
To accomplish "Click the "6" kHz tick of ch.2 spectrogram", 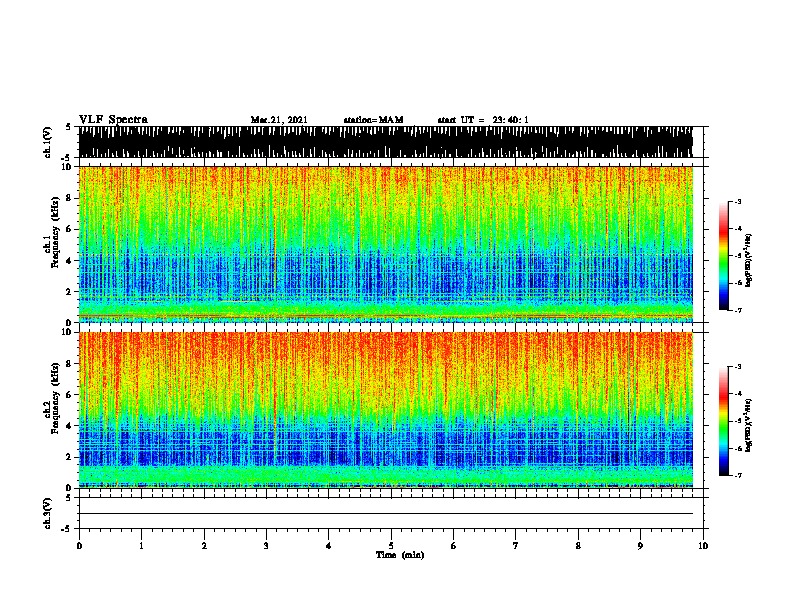I will coord(70,395).
